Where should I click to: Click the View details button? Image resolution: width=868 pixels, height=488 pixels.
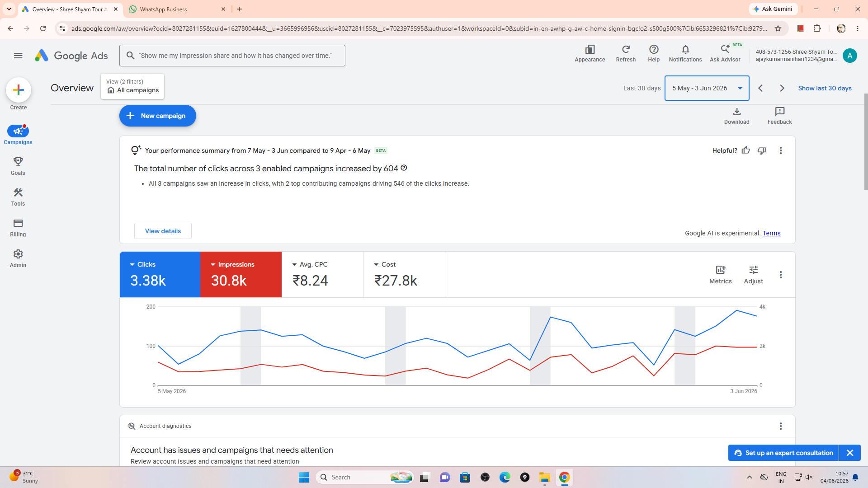coord(163,231)
